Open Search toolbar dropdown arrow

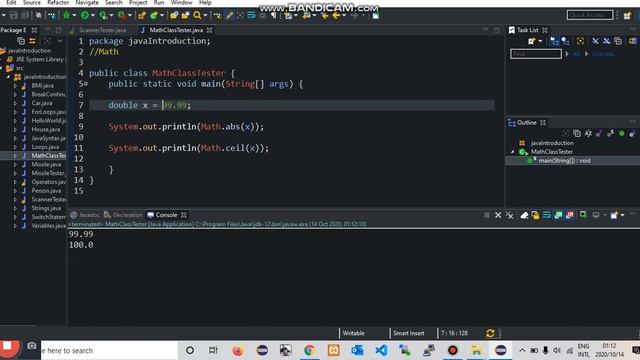(205, 16)
